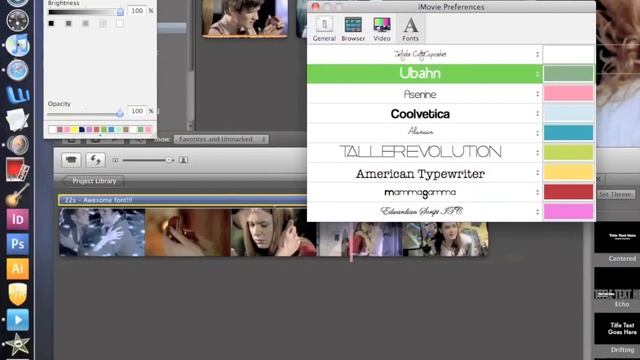Image resolution: width=640 pixels, height=360 pixels.
Task: Adjust the thumbnail size slider in toolbar
Action: [x=169, y=160]
